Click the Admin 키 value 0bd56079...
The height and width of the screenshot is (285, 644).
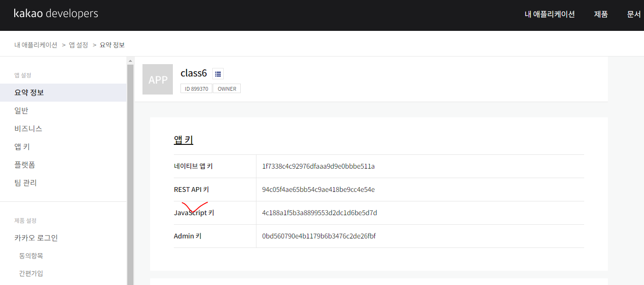[319, 236]
